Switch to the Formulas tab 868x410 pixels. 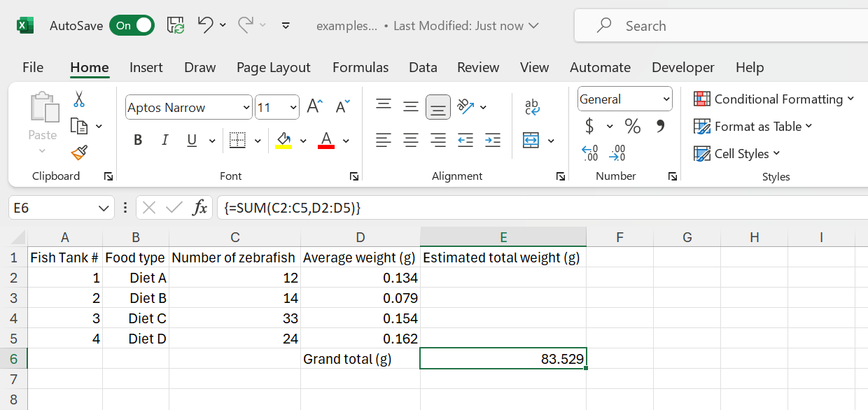tap(360, 68)
